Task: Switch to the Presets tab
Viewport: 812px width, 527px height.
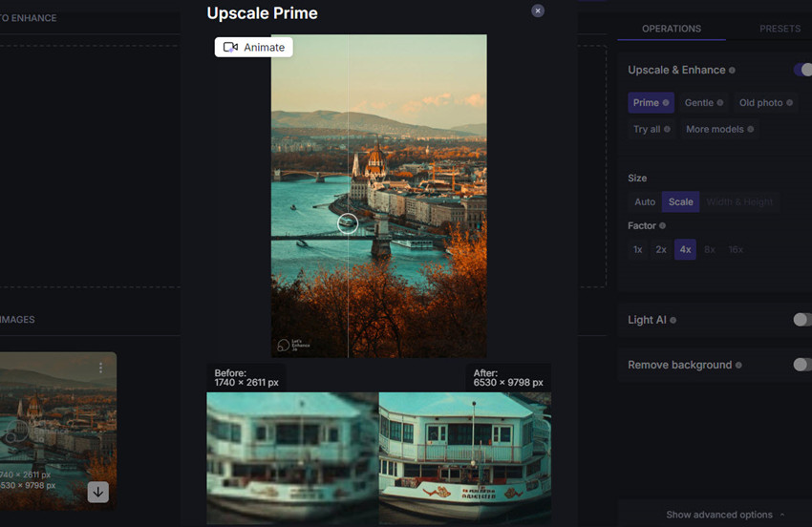Action: coord(780,29)
